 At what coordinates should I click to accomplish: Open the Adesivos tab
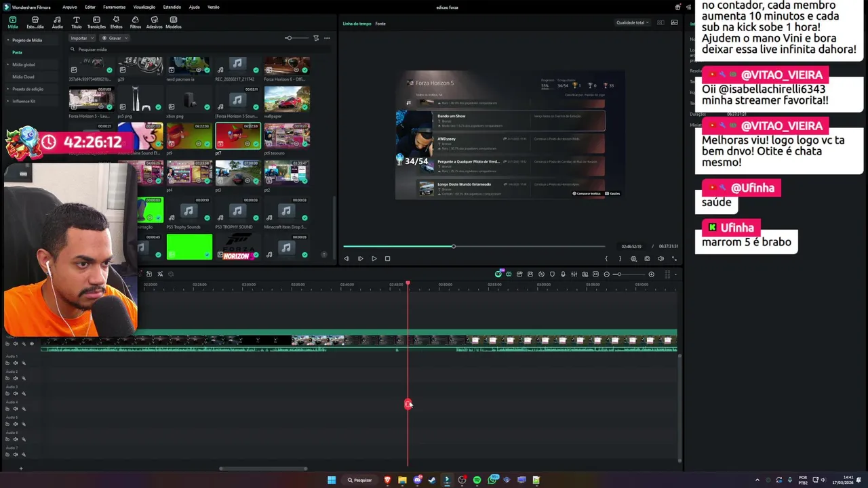tap(154, 22)
